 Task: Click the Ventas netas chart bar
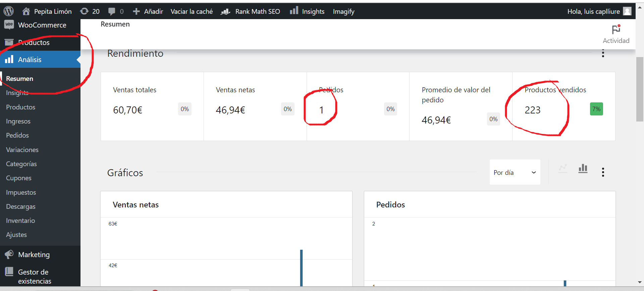point(301,268)
